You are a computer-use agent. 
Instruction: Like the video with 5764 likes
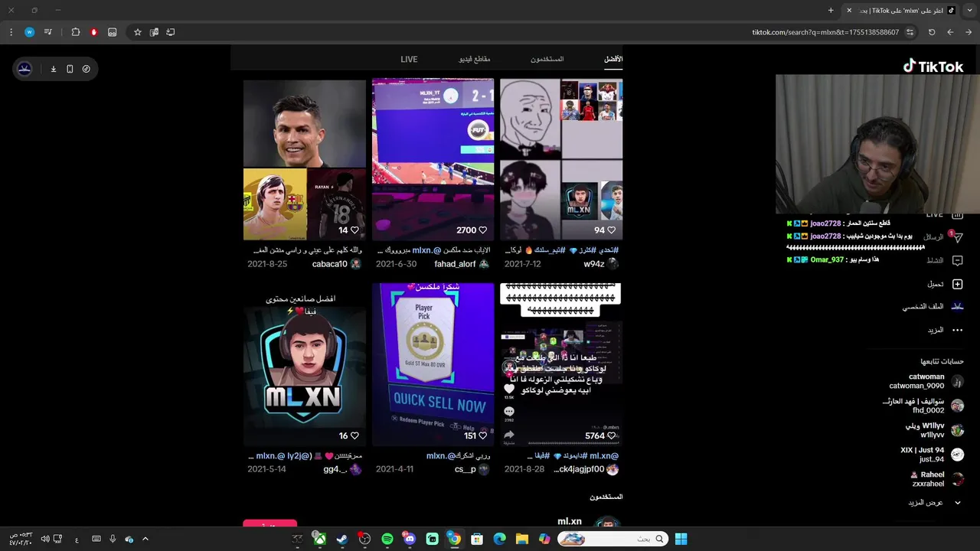pos(611,435)
